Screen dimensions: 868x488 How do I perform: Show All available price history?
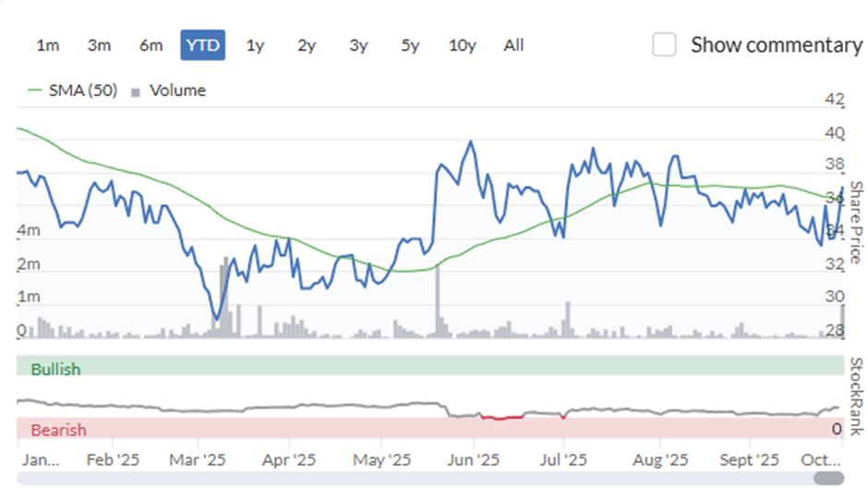(x=514, y=45)
